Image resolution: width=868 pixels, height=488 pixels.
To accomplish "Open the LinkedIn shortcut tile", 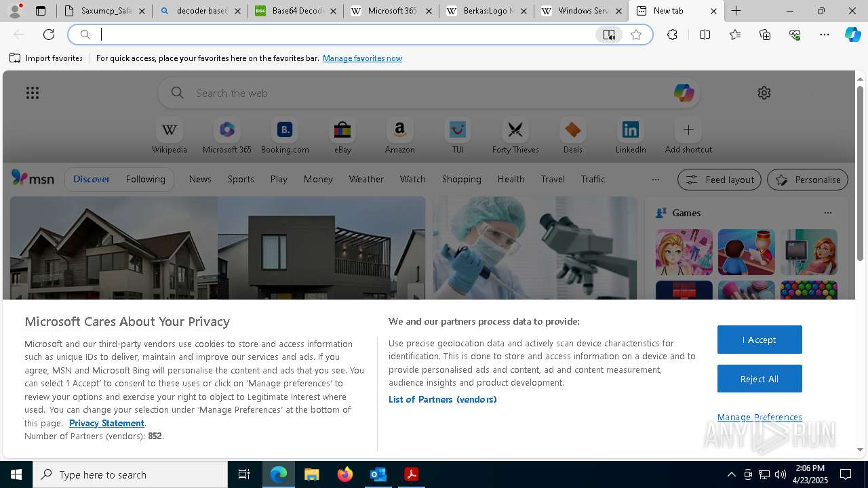I will click(x=631, y=136).
